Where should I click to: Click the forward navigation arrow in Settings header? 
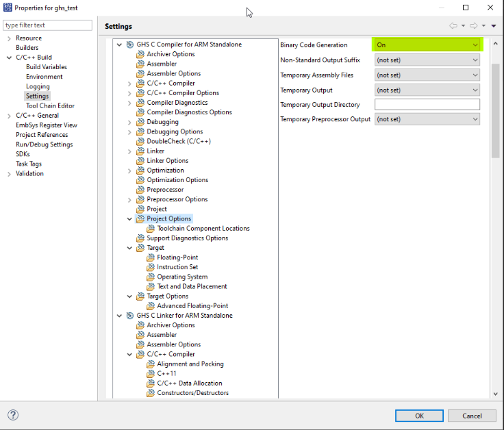tap(473, 26)
